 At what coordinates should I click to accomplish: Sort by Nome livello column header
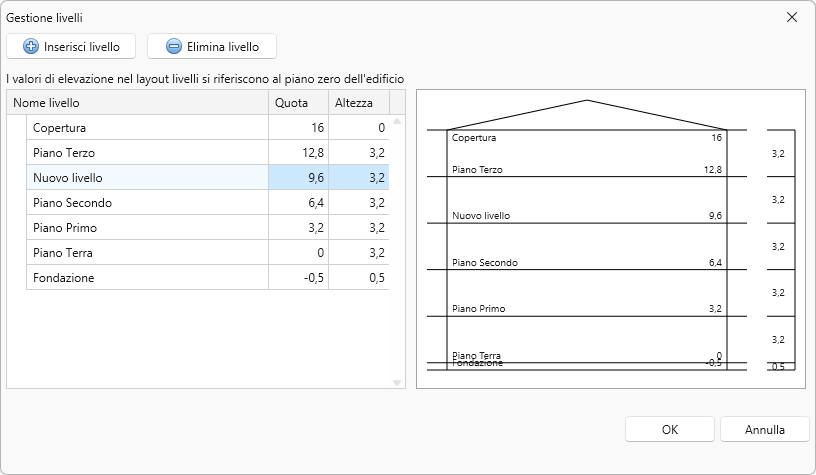point(138,103)
